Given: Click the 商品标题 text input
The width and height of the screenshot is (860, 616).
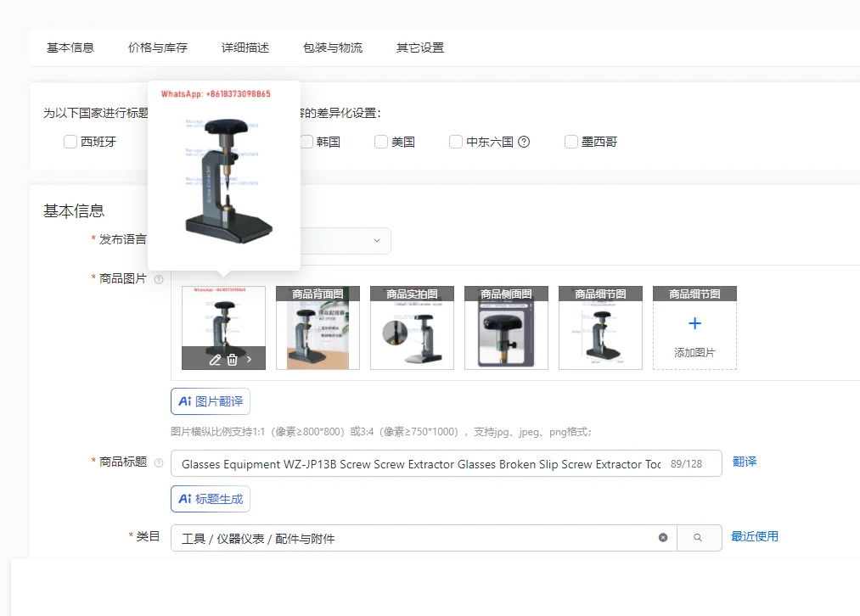Looking at the screenshot, I should click(447, 463).
